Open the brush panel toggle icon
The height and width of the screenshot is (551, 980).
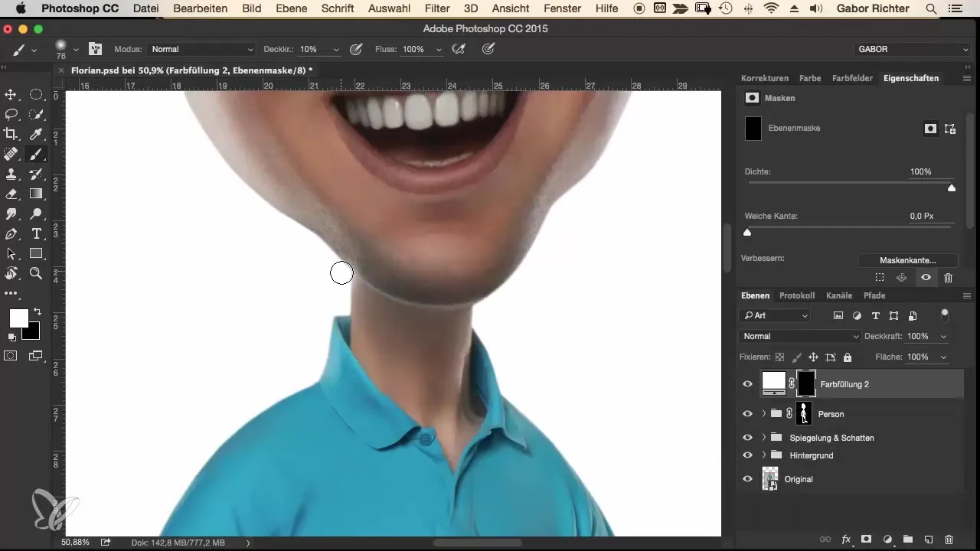point(96,49)
